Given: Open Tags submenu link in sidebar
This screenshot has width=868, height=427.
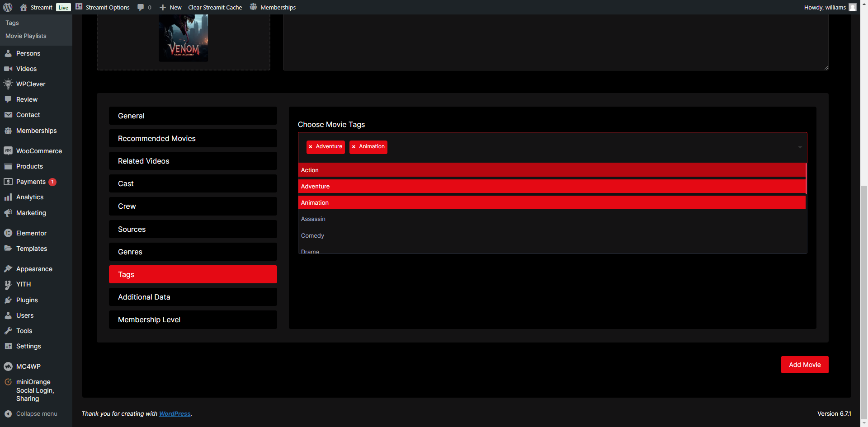Looking at the screenshot, I should point(12,23).
